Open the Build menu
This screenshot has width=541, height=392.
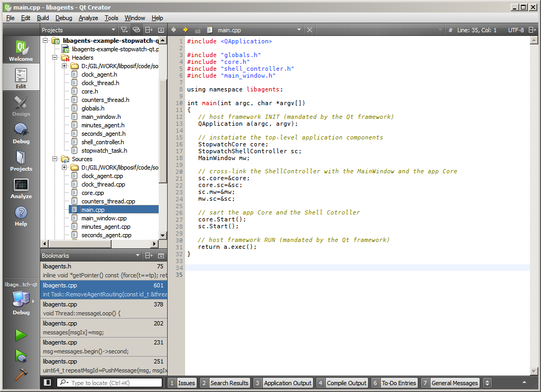coord(43,18)
